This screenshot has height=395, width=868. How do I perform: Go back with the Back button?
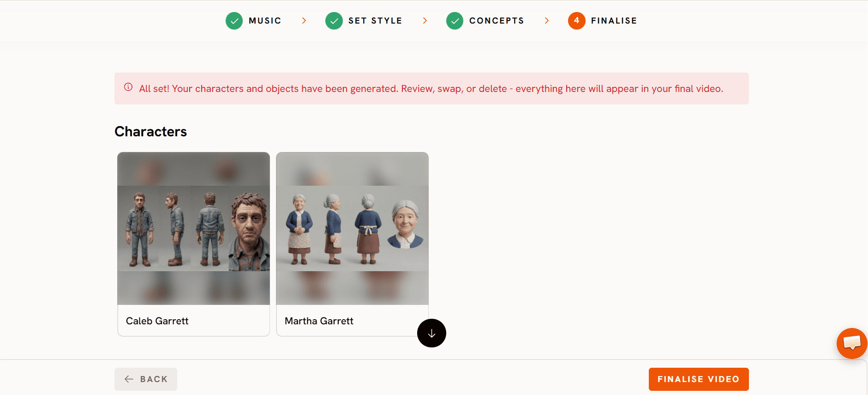(146, 379)
